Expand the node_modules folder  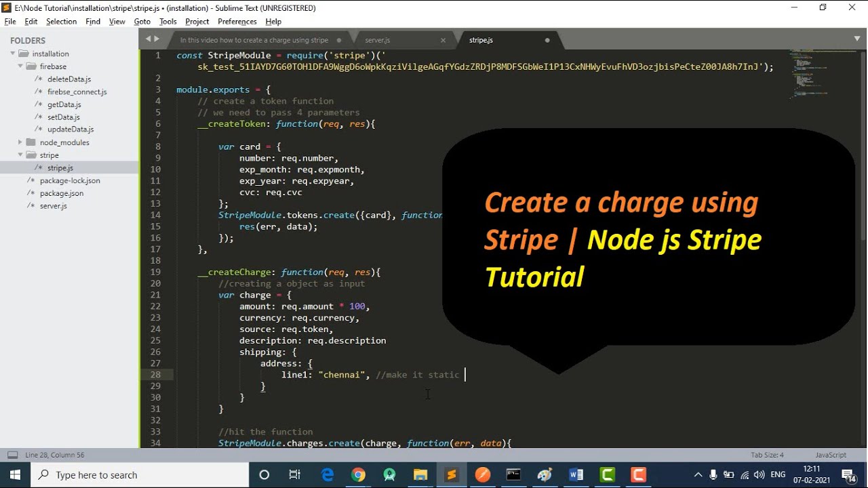21,142
